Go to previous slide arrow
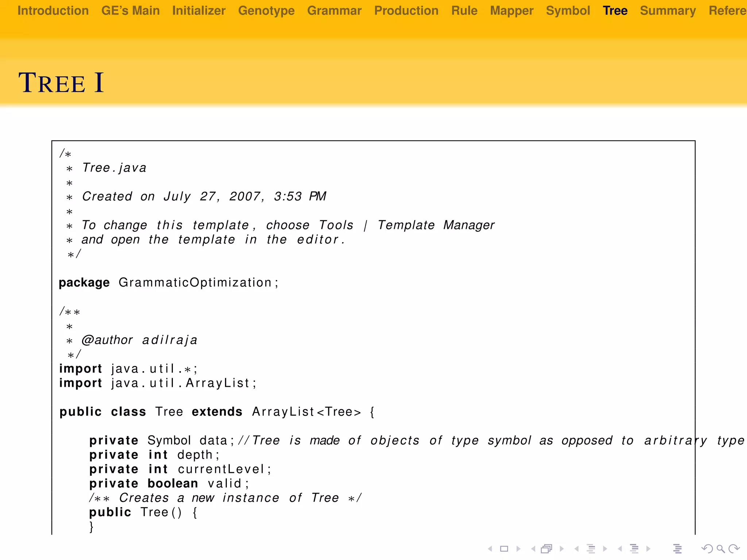The height and width of the screenshot is (560, 747). pos(490,549)
